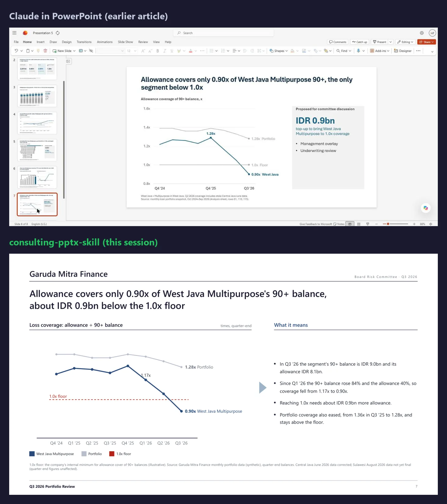
Task: Click the Search input field
Action: pos(223,33)
